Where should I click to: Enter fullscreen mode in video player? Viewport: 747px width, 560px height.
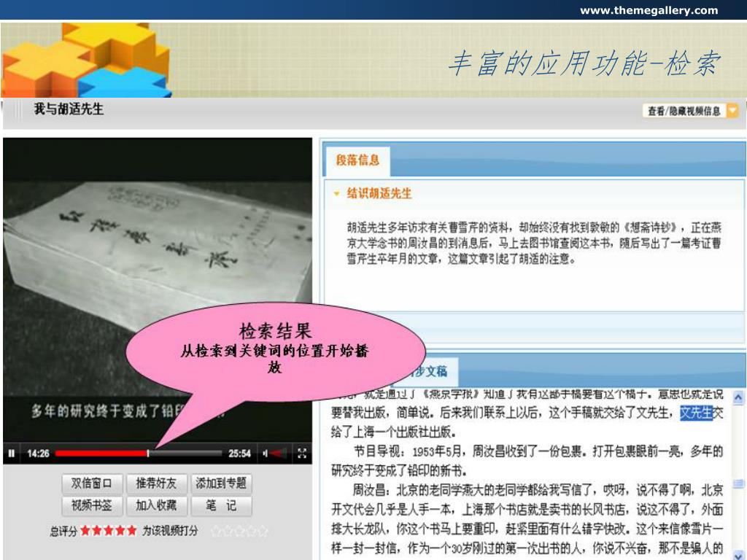(301, 454)
